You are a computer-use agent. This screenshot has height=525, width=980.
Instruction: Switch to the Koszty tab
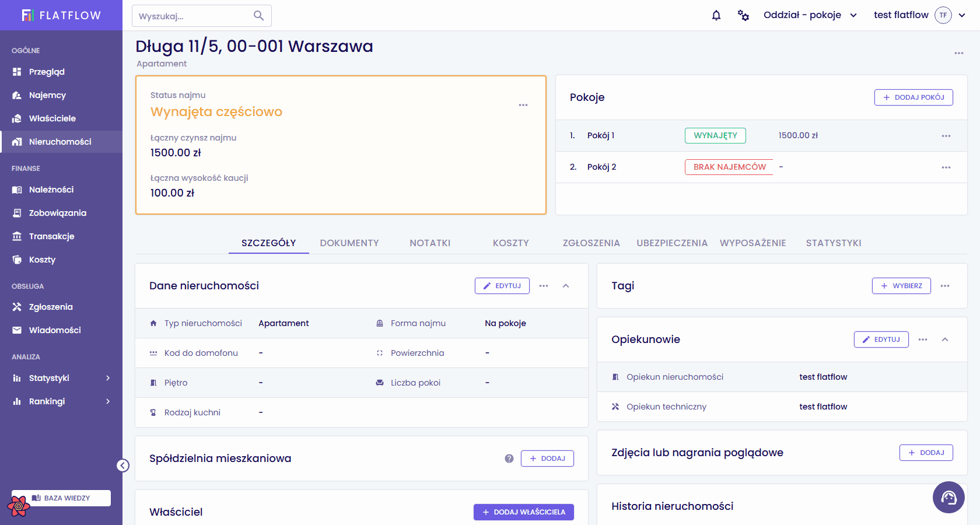click(x=511, y=243)
